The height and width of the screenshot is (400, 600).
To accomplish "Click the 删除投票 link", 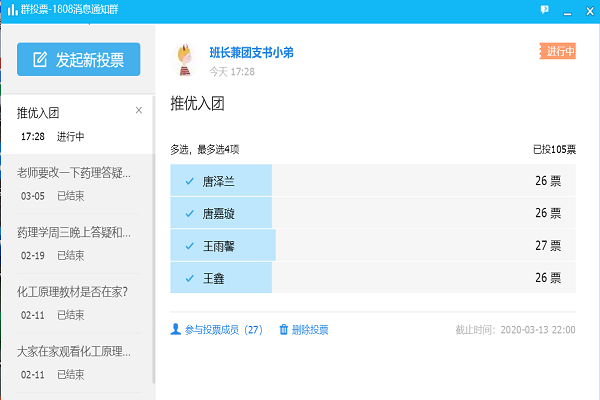I will (310, 329).
